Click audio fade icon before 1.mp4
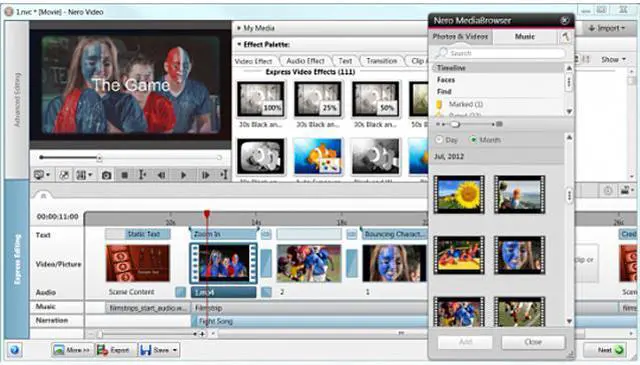640x365 pixels. tap(180, 292)
